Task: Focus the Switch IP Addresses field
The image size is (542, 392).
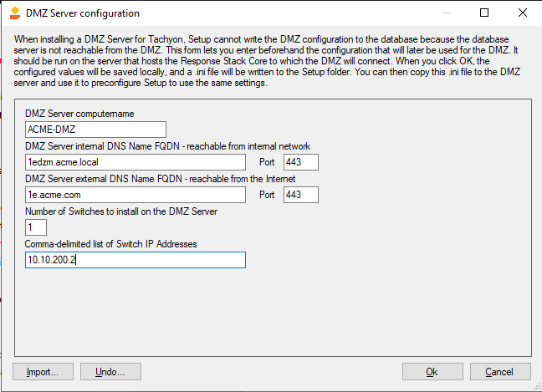Action: (135, 260)
